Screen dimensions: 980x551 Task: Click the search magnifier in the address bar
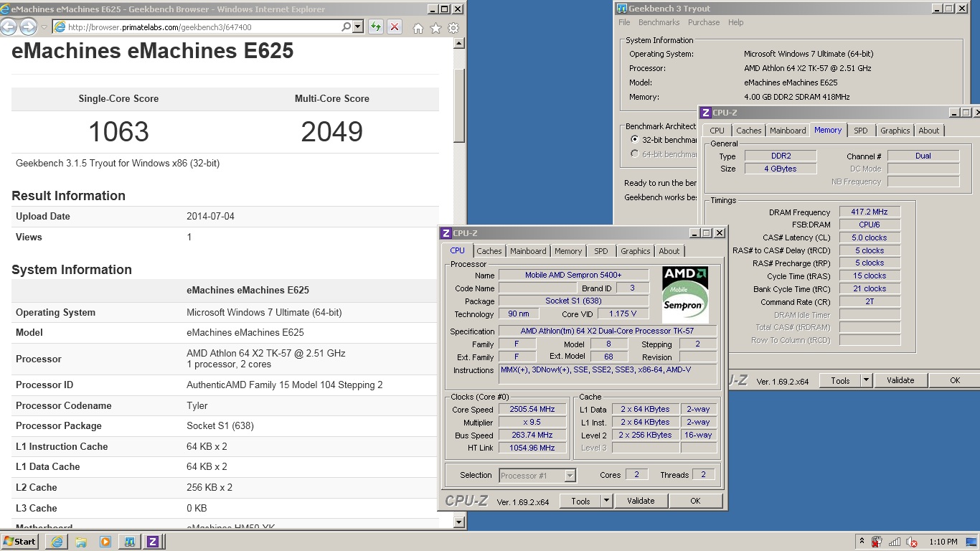coord(346,27)
